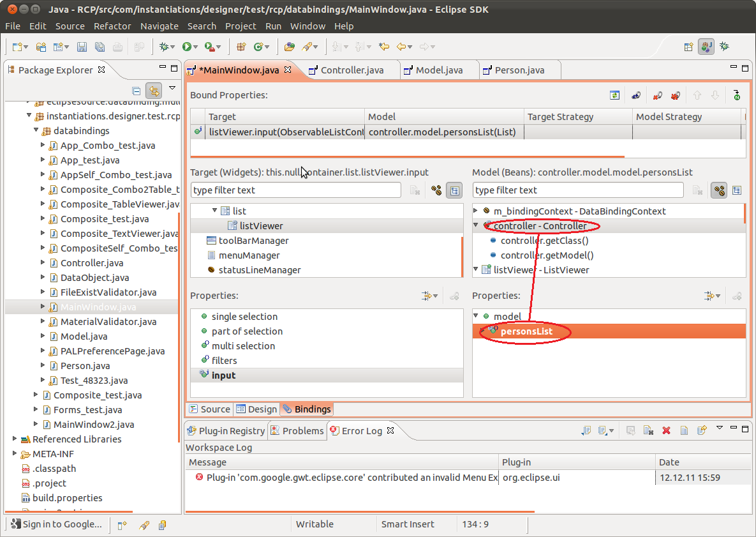Navigate back with the yellow left arrow
This screenshot has width=756, height=537.
tap(401, 47)
